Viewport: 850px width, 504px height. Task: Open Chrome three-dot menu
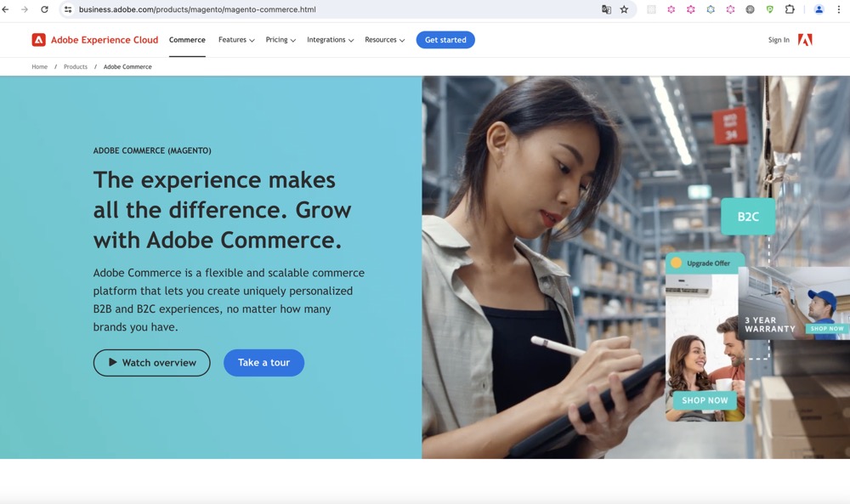(839, 9)
